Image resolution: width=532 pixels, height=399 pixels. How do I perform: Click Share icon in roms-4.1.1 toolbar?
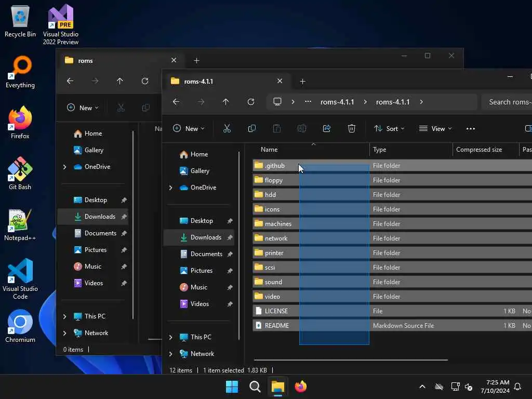[327, 129]
